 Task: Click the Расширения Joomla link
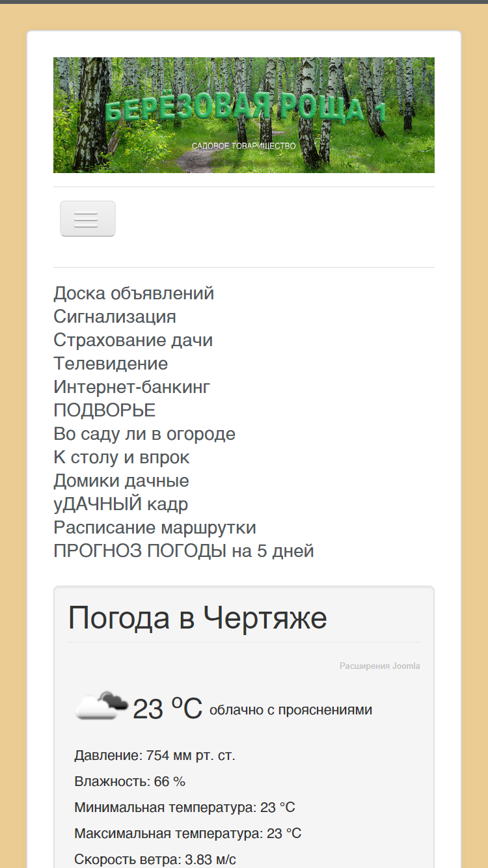(380, 666)
